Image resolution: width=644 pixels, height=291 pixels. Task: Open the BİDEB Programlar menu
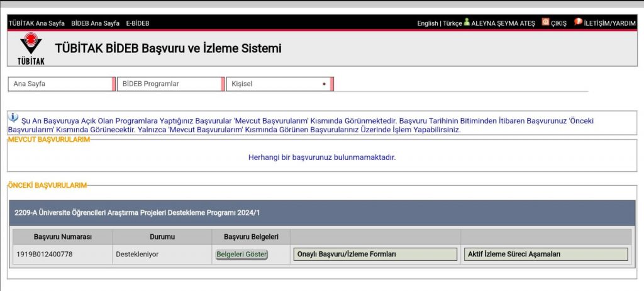[x=170, y=84]
